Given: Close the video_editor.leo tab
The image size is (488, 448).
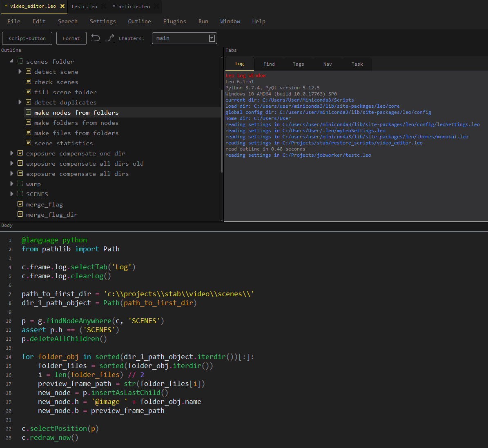Looking at the screenshot, I should click(x=62, y=6).
